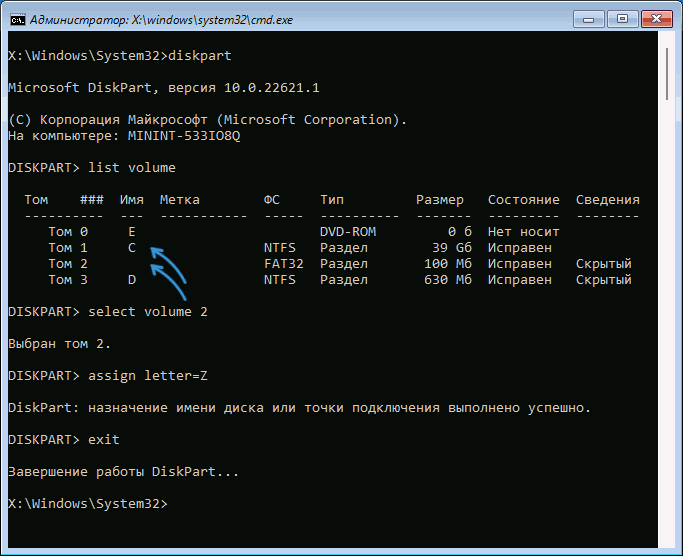Click the 'Том 0' row label
This screenshot has width=683, height=556.
click(68, 232)
